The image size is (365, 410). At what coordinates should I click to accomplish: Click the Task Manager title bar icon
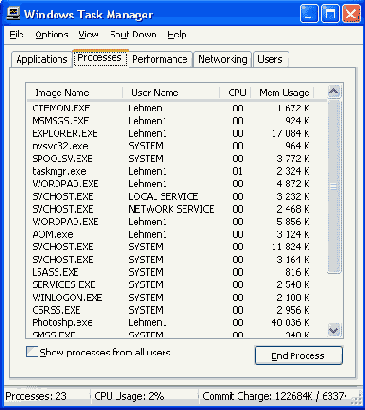(x=13, y=13)
